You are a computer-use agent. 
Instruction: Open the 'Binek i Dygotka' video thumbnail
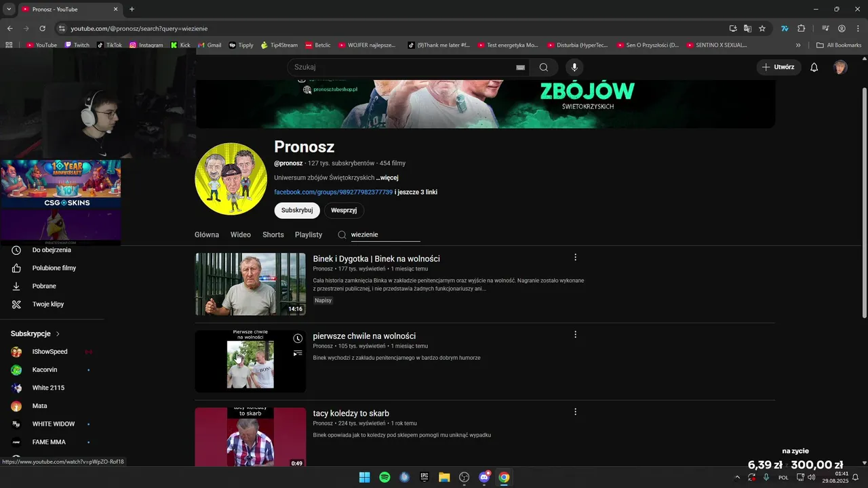(250, 284)
